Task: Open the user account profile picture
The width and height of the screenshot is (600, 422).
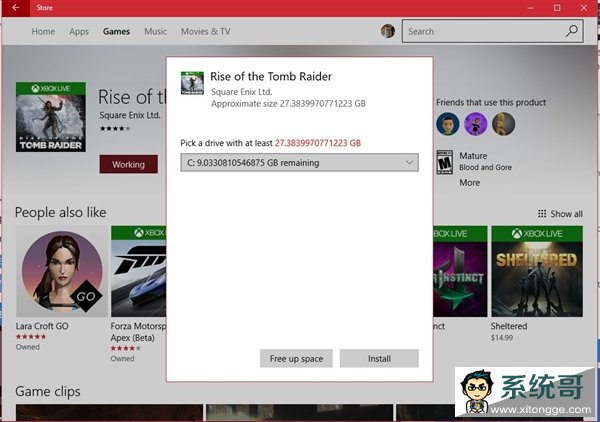Action: tap(388, 31)
